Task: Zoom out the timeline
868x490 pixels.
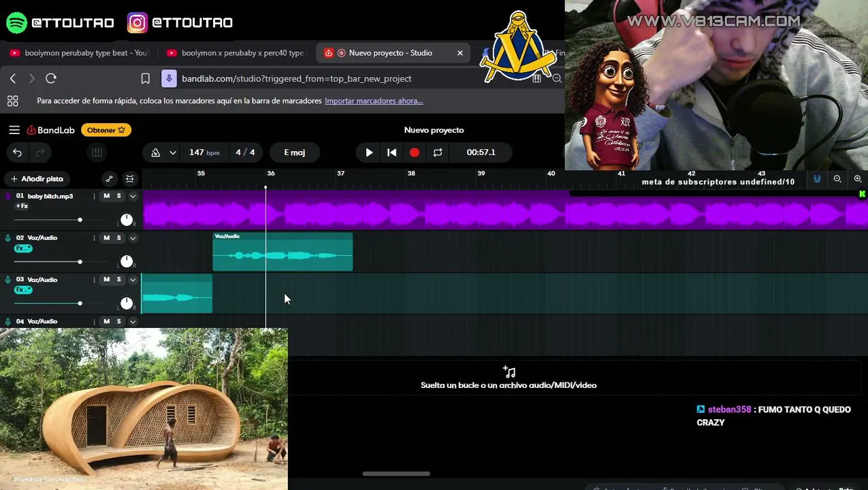Action: click(x=837, y=179)
